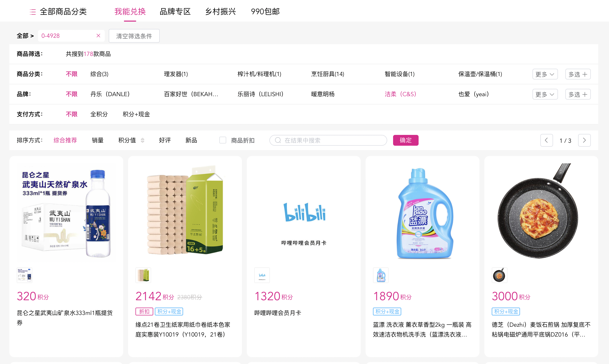The height and width of the screenshot is (364, 609).
Task: Select the small mineral water thumbnail
Action: point(25,275)
